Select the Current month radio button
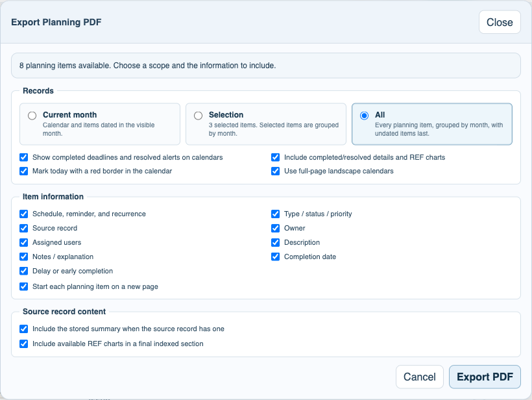Viewport: 532px width, 400px height. (x=32, y=116)
